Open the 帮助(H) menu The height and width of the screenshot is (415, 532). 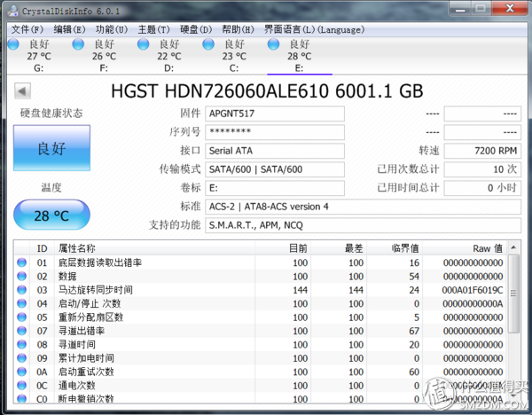(x=238, y=30)
